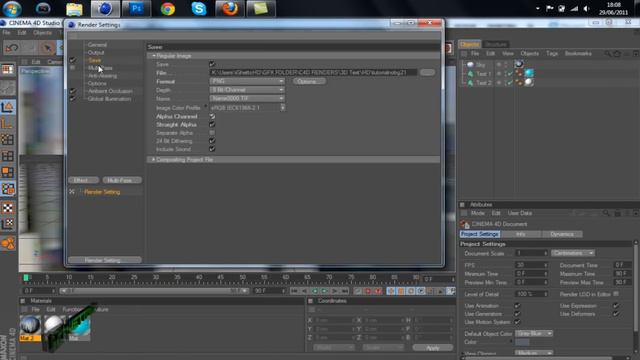
Task: Select the tag on the Sky object
Action: click(x=519, y=64)
